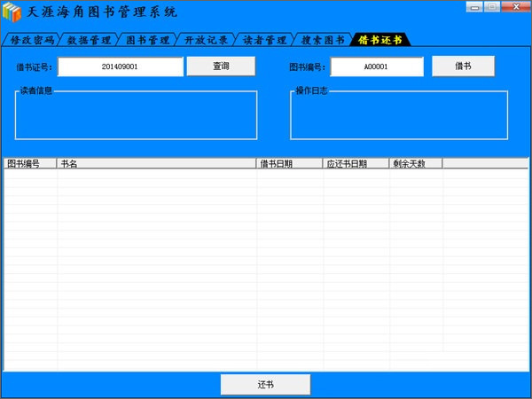Go to the 开放记录 tab
This screenshot has height=399, width=532.
coord(206,40)
